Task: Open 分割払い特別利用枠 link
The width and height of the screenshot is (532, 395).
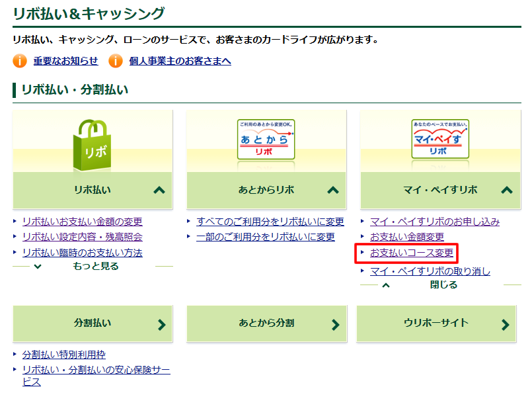Action: [63, 355]
